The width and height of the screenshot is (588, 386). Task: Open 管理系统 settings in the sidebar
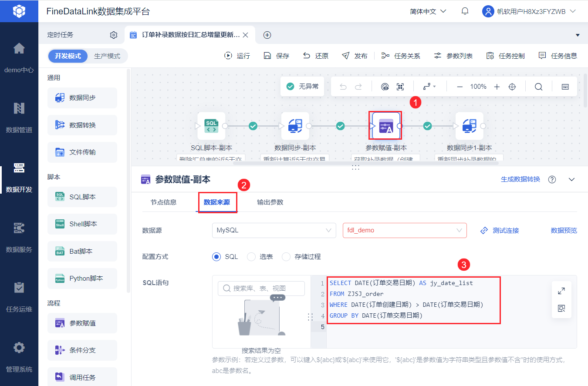(19, 357)
